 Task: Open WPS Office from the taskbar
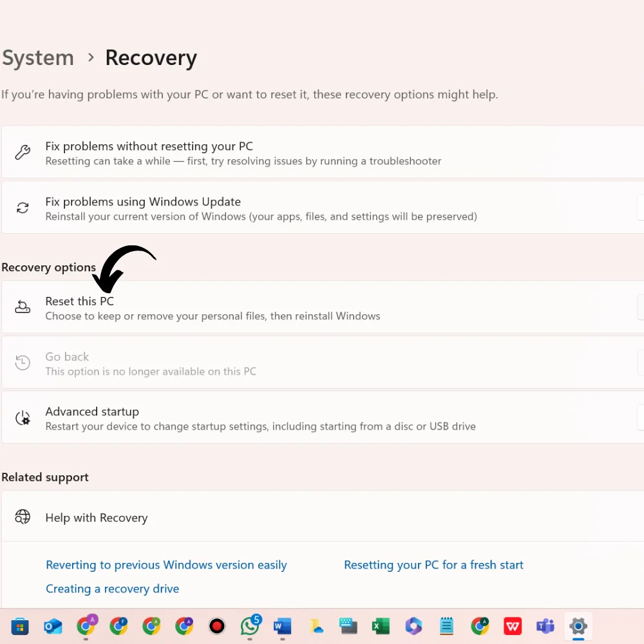pos(513,627)
